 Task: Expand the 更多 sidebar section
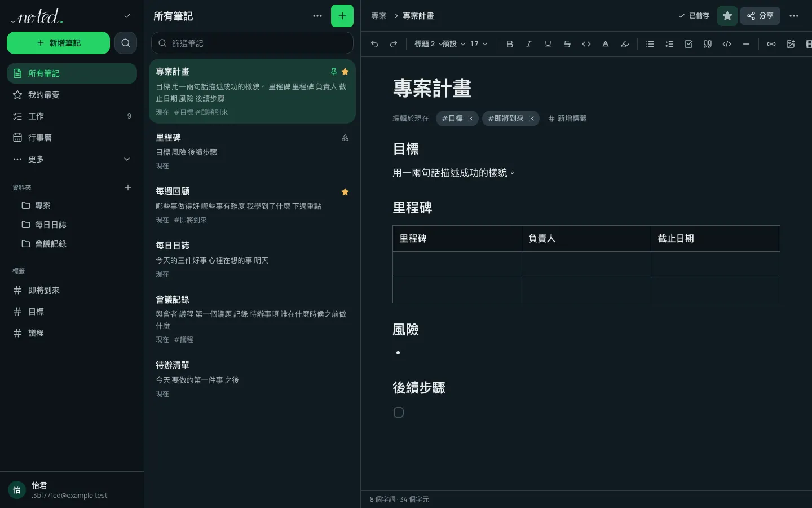pyautogui.click(x=72, y=159)
